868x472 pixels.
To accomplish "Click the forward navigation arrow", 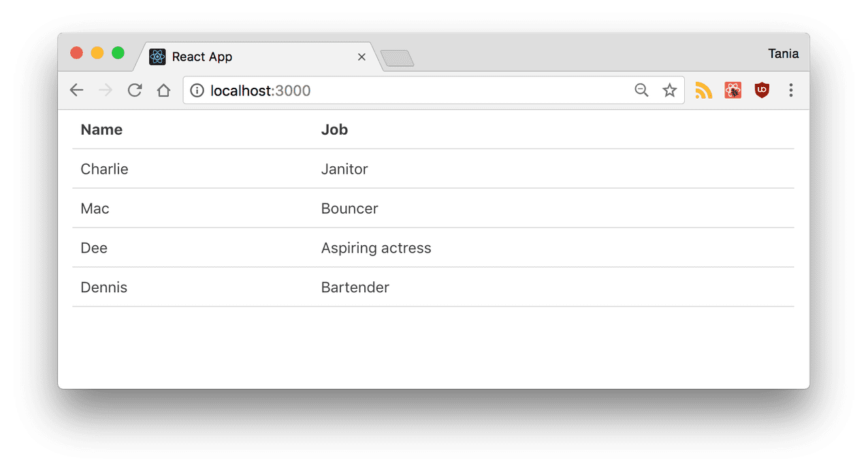I will click(106, 91).
